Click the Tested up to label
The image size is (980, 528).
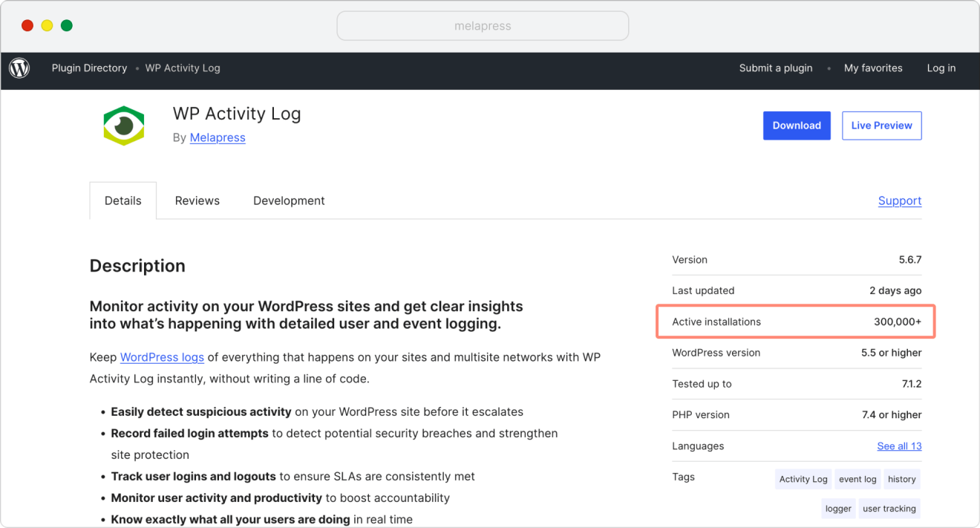(x=702, y=384)
